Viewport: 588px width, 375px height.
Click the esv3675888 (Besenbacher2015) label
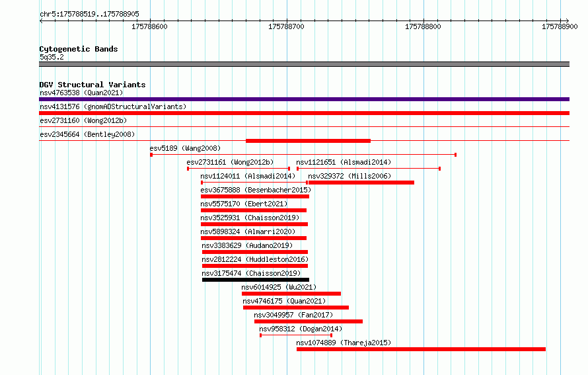click(x=256, y=190)
